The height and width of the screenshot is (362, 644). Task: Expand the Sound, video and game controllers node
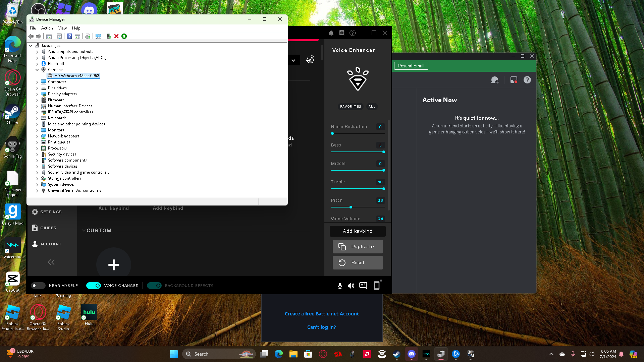[x=37, y=173]
